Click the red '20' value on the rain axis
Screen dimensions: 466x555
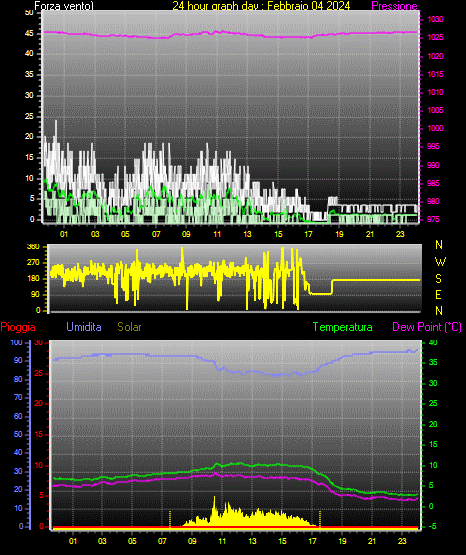[x=39, y=404]
